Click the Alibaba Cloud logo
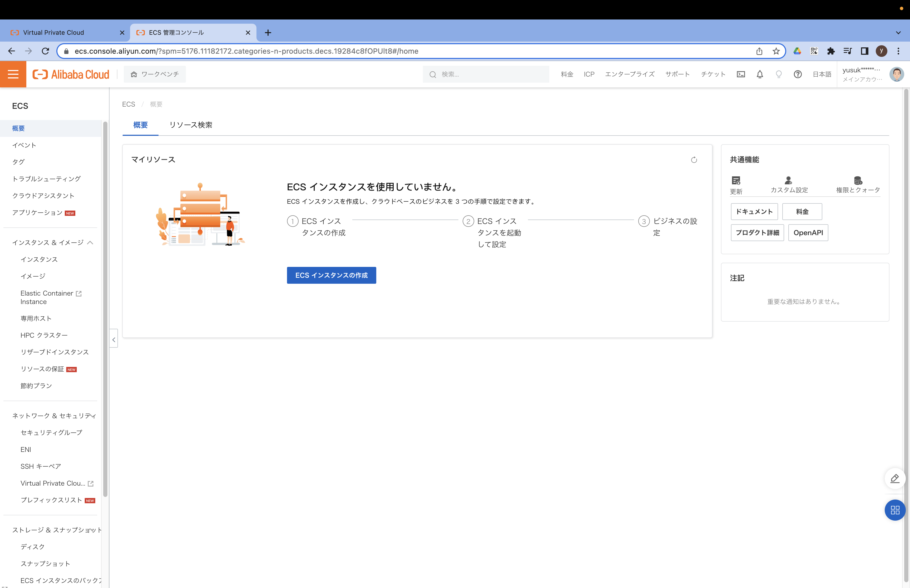 click(70, 74)
